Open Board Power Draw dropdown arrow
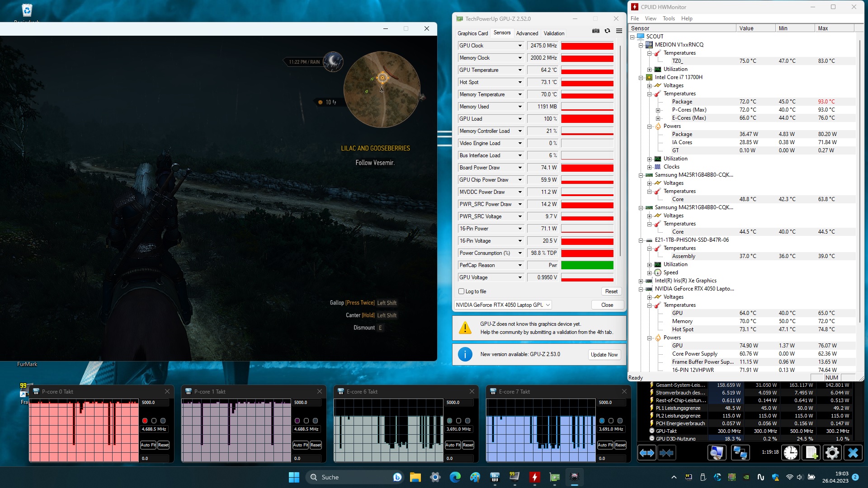 (520, 168)
